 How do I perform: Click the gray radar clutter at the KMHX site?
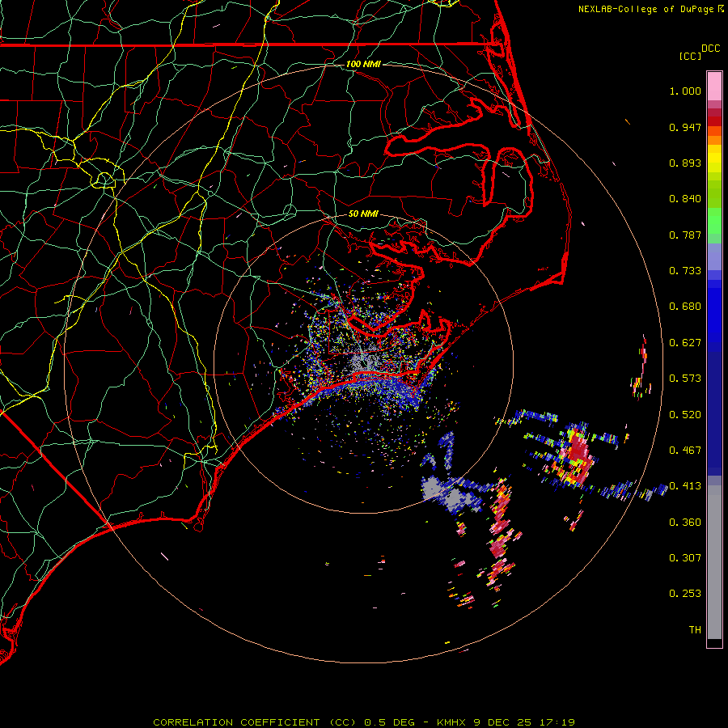tap(365, 360)
